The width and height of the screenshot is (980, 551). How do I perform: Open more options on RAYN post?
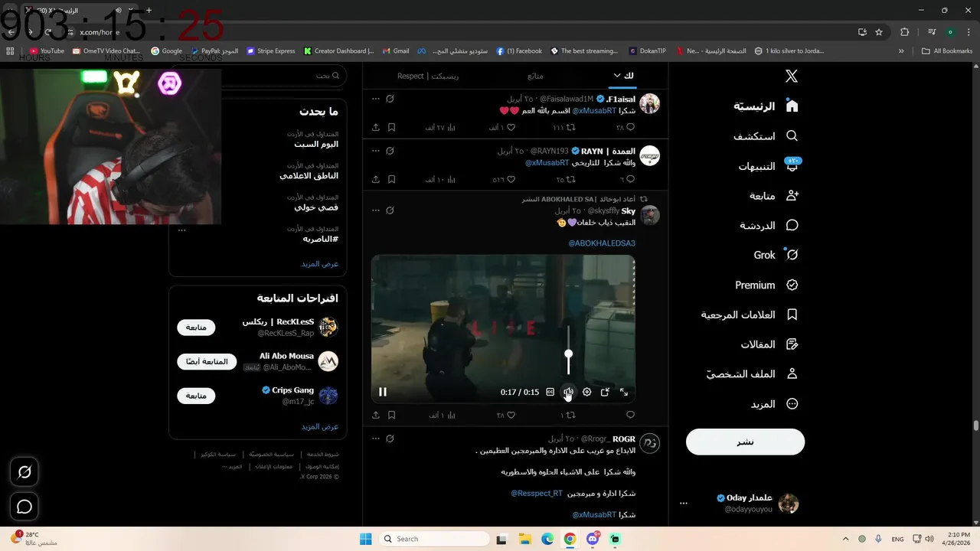tap(375, 151)
